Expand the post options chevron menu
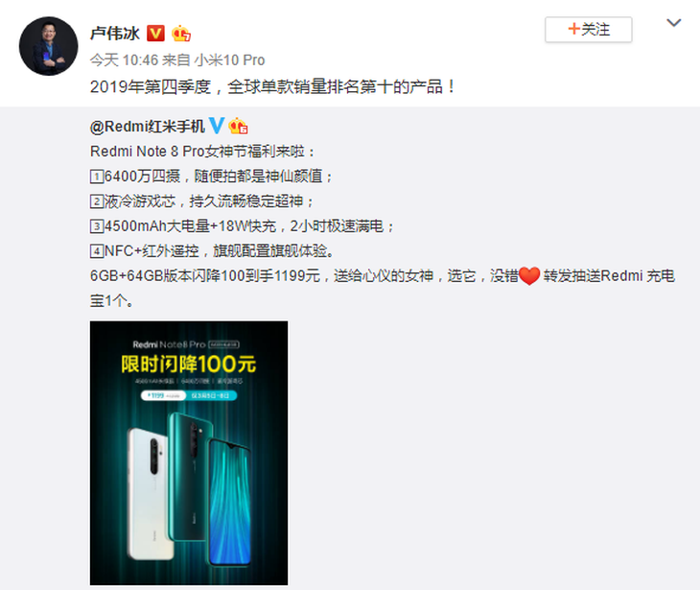Screen dimensions: 700x590 (674, 22)
